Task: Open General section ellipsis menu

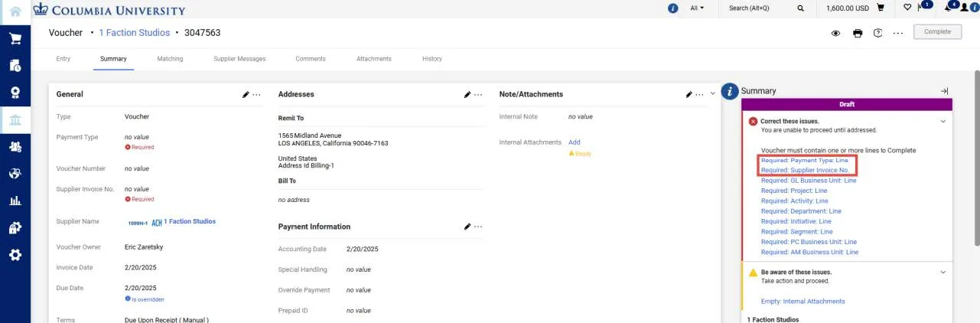Action: coord(256,94)
